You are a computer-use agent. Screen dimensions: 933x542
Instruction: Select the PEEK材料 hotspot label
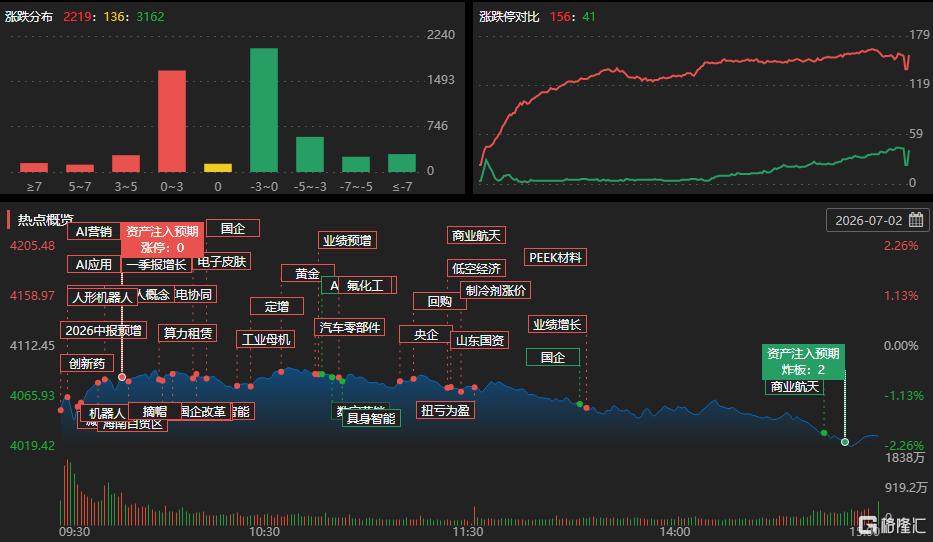point(555,258)
